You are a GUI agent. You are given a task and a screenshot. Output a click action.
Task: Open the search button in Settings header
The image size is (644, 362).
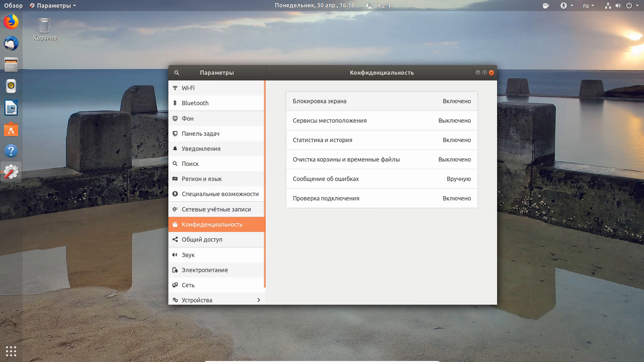tap(177, 73)
